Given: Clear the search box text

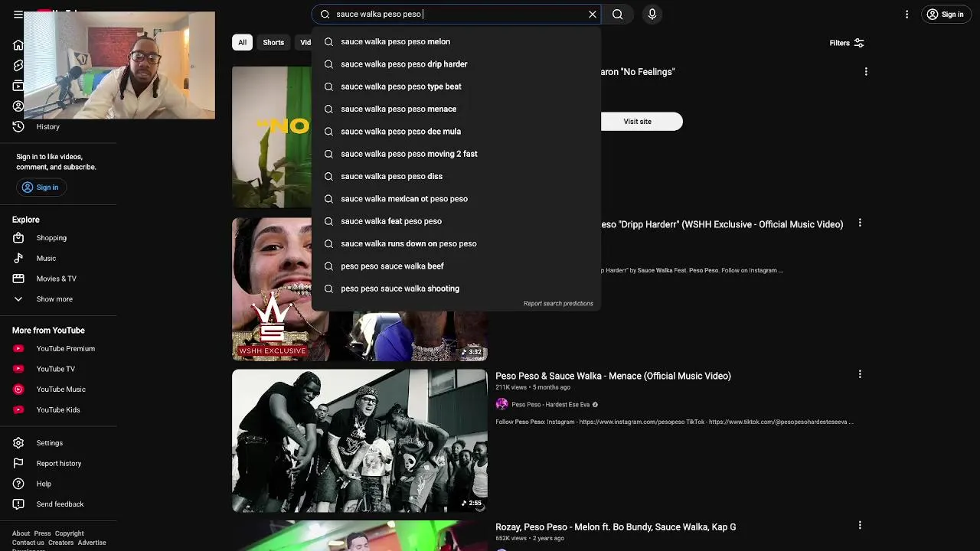Looking at the screenshot, I should coord(593,14).
